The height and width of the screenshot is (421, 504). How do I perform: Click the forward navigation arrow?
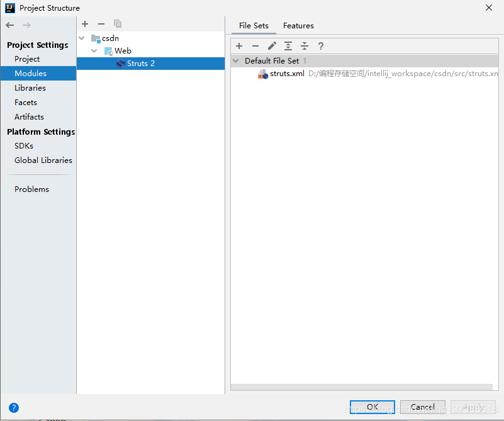point(26,25)
